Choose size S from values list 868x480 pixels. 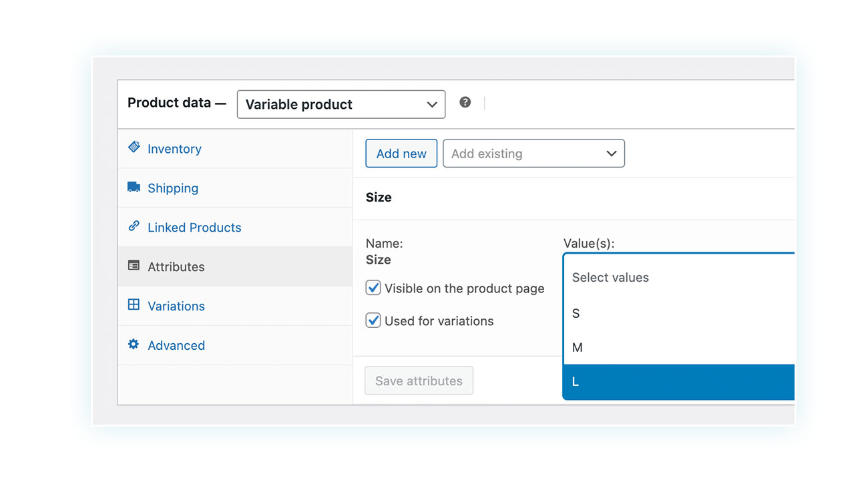(679, 313)
